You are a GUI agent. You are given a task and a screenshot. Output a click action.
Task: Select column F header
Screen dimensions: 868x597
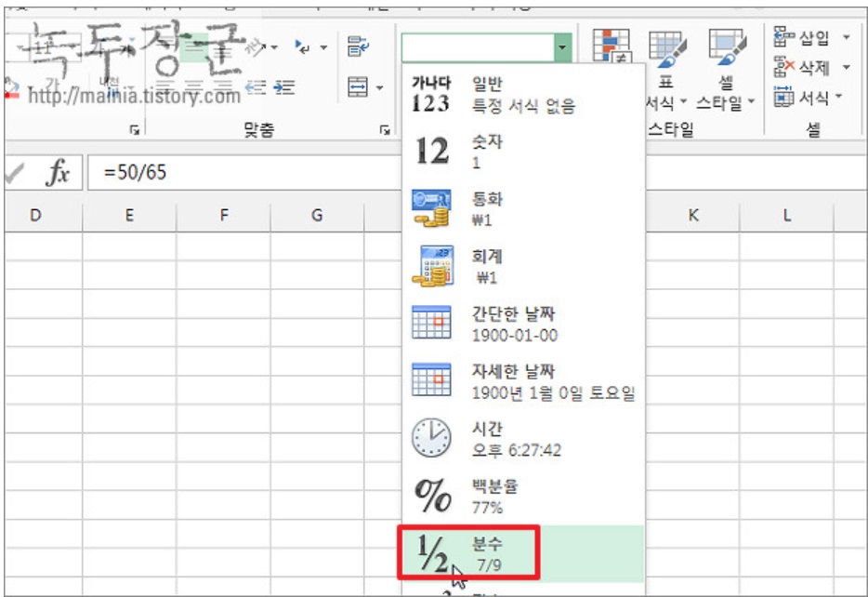pyautogui.click(x=224, y=216)
